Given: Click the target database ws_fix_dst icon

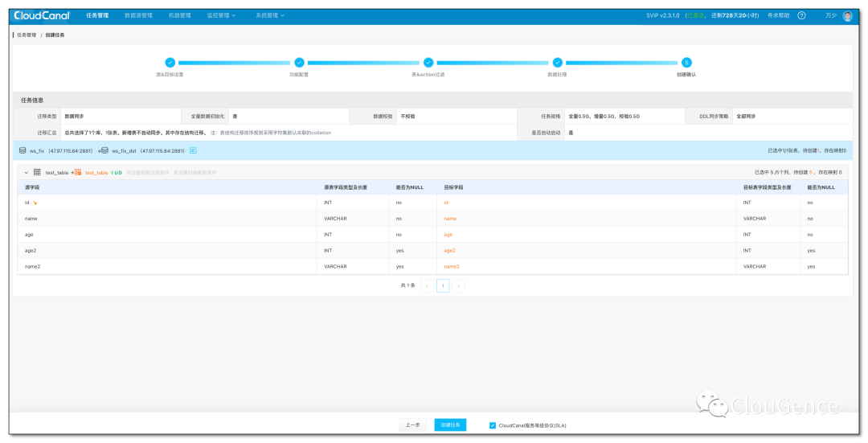Looking at the screenshot, I should 104,150.
